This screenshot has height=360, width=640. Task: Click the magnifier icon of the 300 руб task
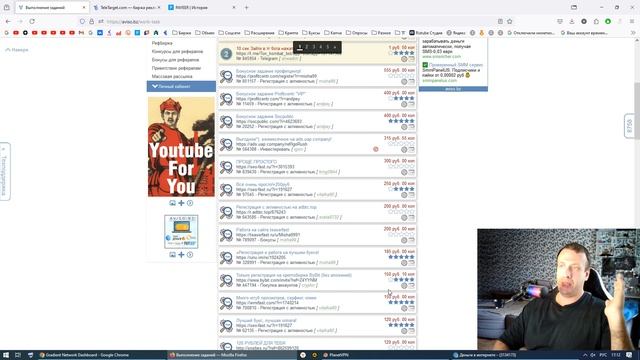[226, 167]
